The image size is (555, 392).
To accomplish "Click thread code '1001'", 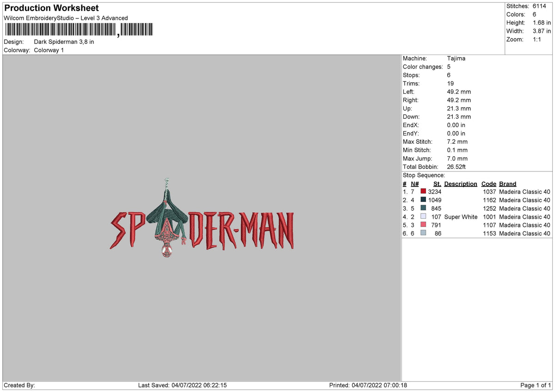I will pyautogui.click(x=489, y=216).
